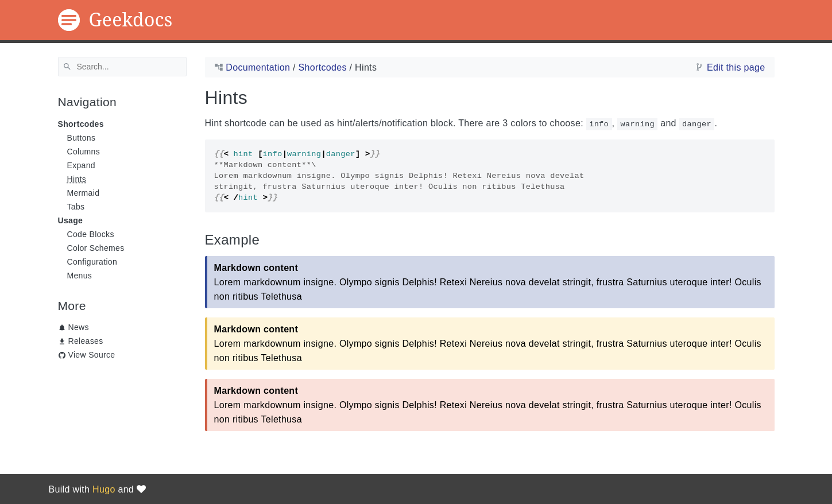
Task: Click the Geekdocs logo icon
Action: 69,20
